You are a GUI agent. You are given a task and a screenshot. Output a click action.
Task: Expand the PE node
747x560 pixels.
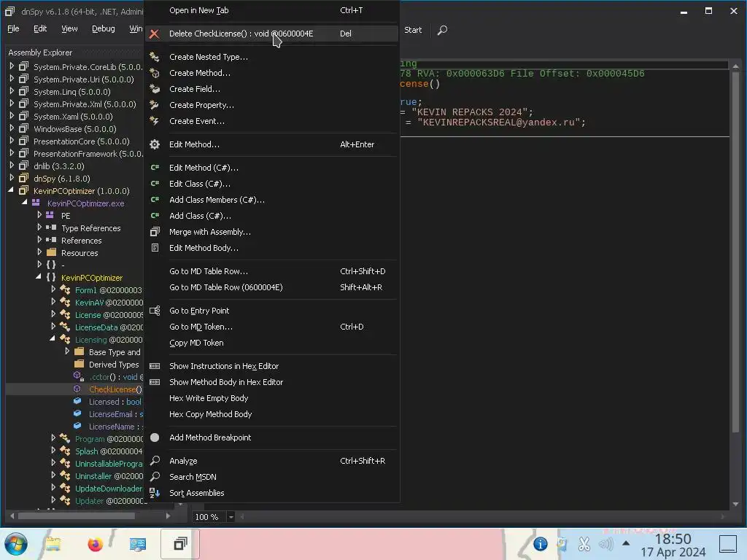click(x=39, y=215)
